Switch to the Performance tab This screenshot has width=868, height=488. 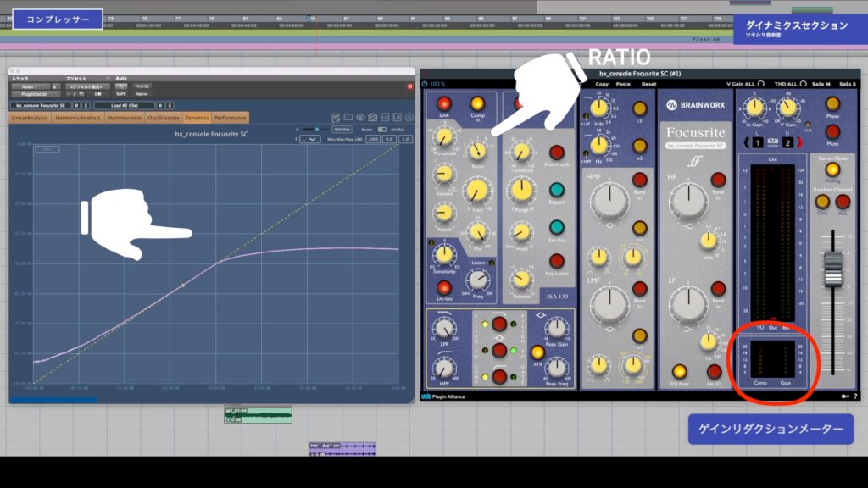pyautogui.click(x=231, y=118)
